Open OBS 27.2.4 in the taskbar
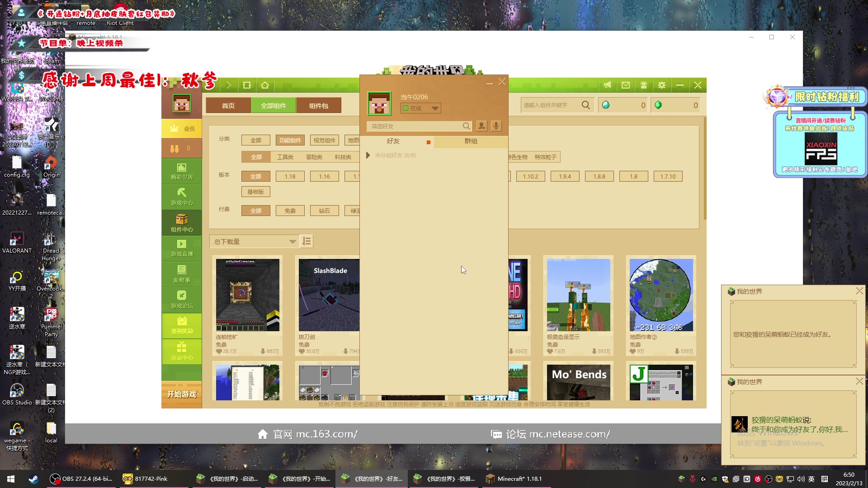The width and height of the screenshot is (868, 488). click(x=82, y=479)
